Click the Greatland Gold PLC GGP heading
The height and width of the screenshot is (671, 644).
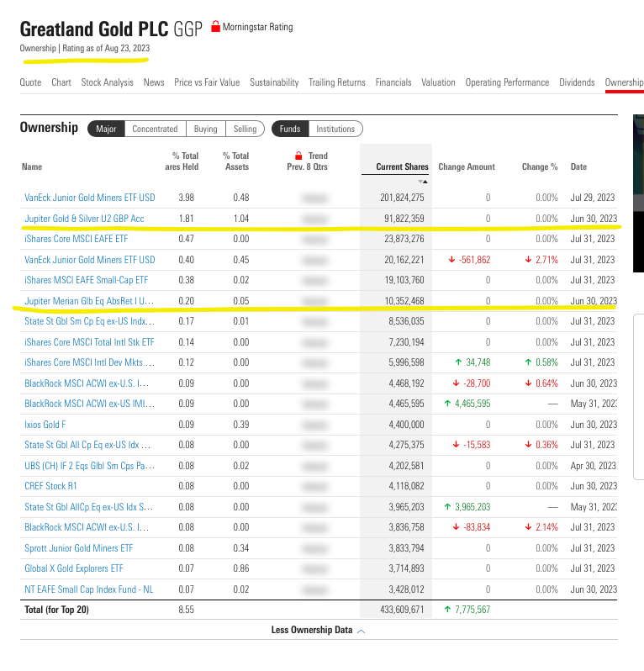tap(111, 29)
